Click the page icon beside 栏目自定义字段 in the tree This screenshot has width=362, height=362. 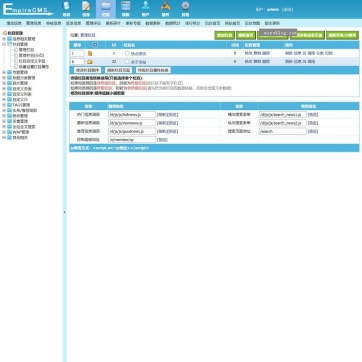16,61
